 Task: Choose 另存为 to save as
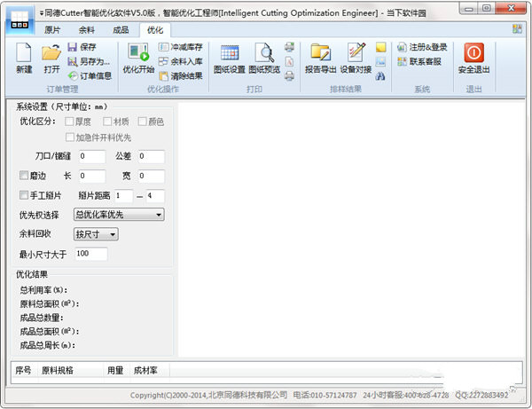[89, 61]
